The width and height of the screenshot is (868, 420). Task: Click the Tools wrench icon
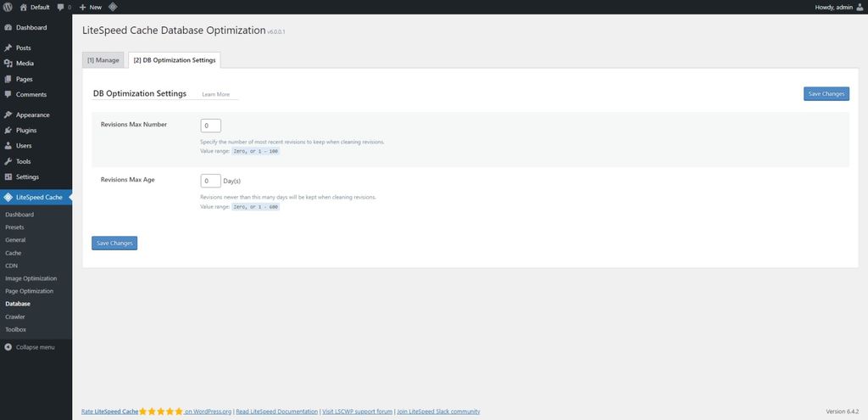[8, 161]
